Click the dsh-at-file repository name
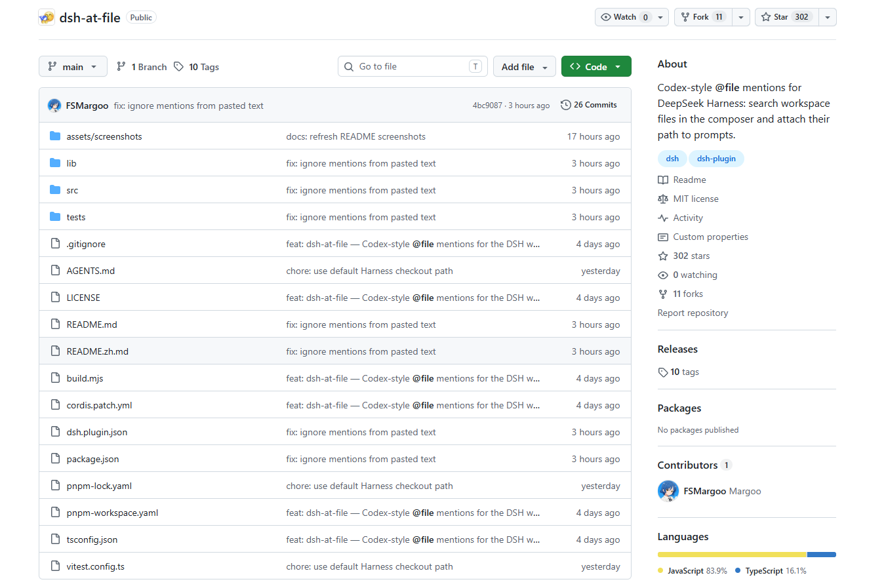 point(90,18)
